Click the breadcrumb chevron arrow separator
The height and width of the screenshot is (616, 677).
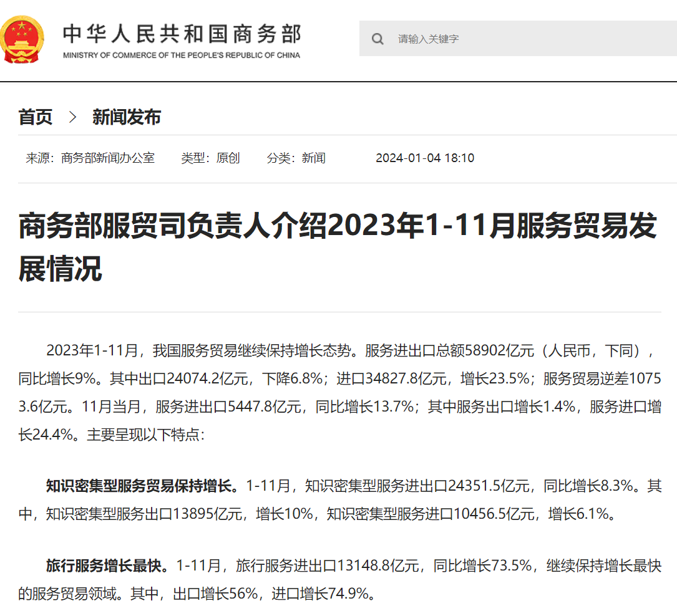pos(72,117)
